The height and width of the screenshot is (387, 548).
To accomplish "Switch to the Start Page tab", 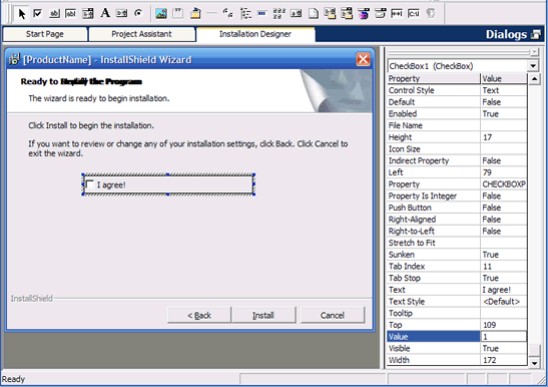I will coord(45,34).
